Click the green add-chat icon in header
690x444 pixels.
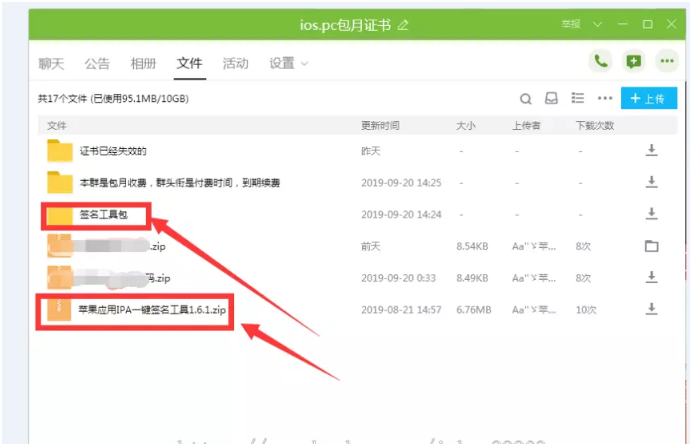click(633, 61)
